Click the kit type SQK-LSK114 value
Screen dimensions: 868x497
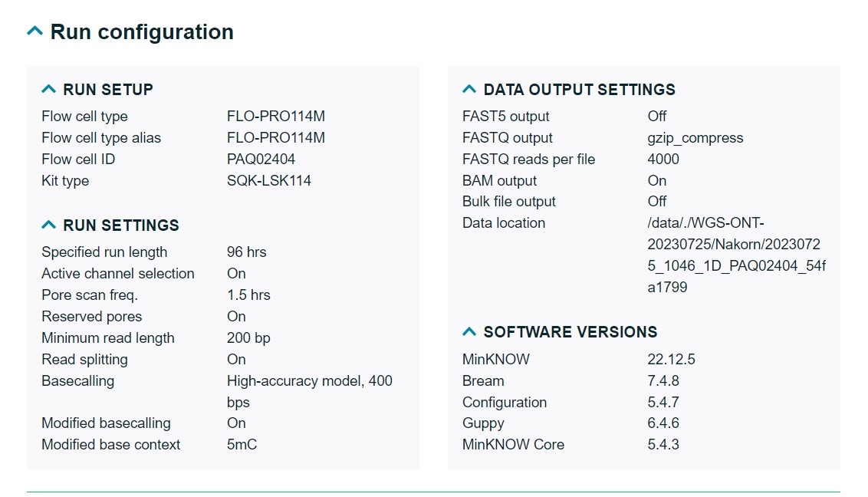pyautogui.click(x=268, y=181)
